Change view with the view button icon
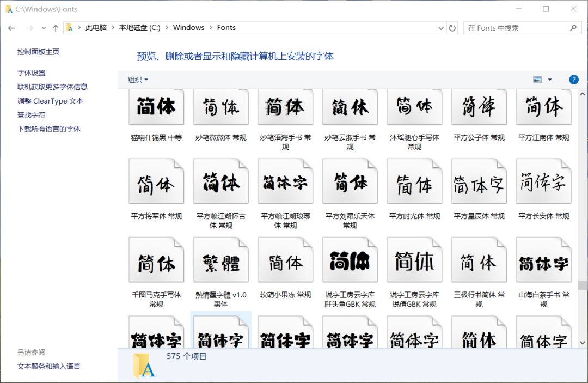Viewport: 588px width, 383px height. coord(537,80)
